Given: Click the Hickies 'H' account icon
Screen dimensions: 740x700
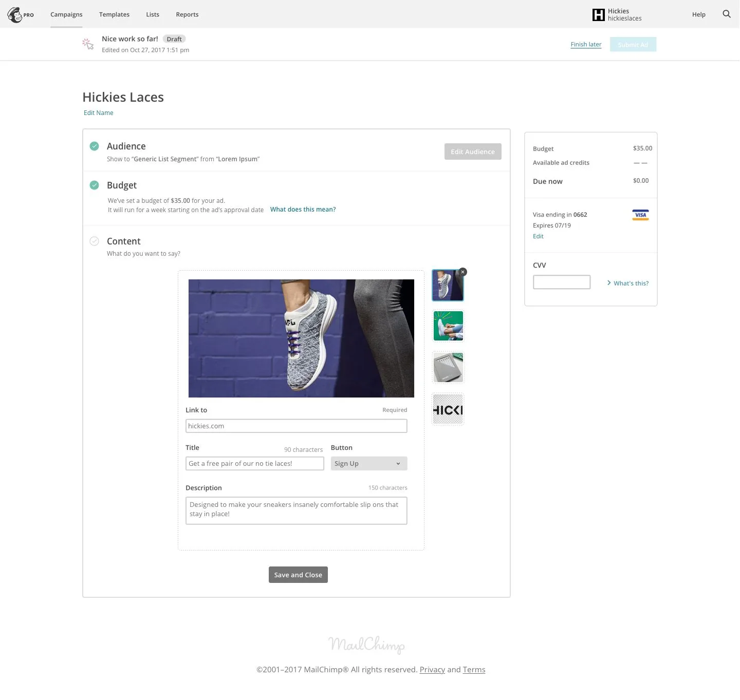Looking at the screenshot, I should coord(598,14).
